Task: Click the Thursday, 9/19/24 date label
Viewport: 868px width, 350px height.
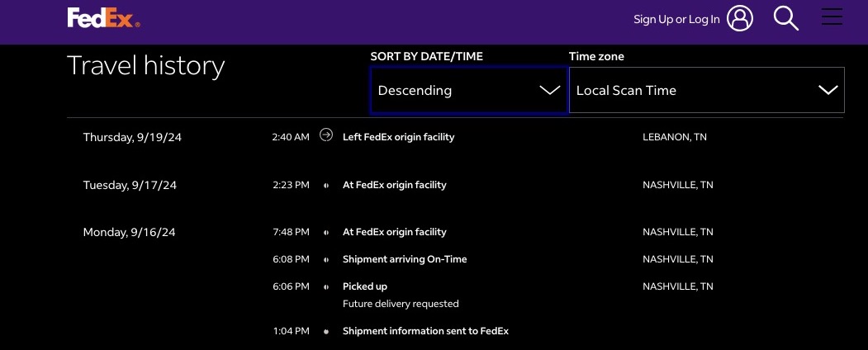Action: [x=132, y=138]
